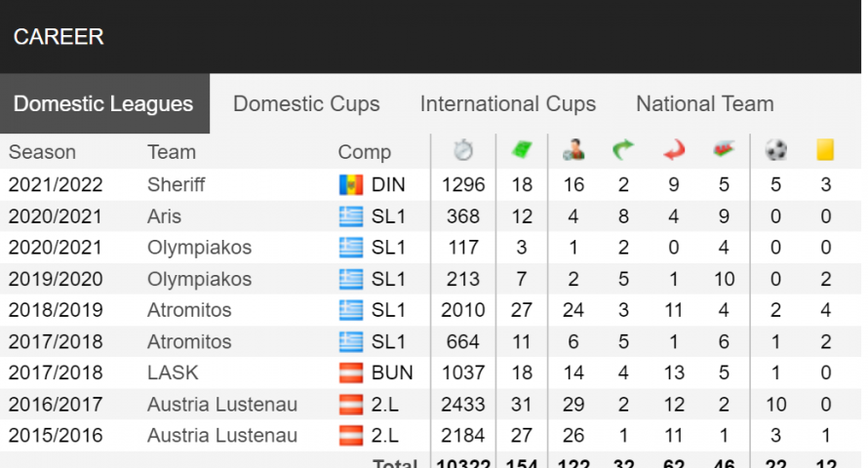
Task: Switch to the Domestic Cups tab
Action: [306, 104]
